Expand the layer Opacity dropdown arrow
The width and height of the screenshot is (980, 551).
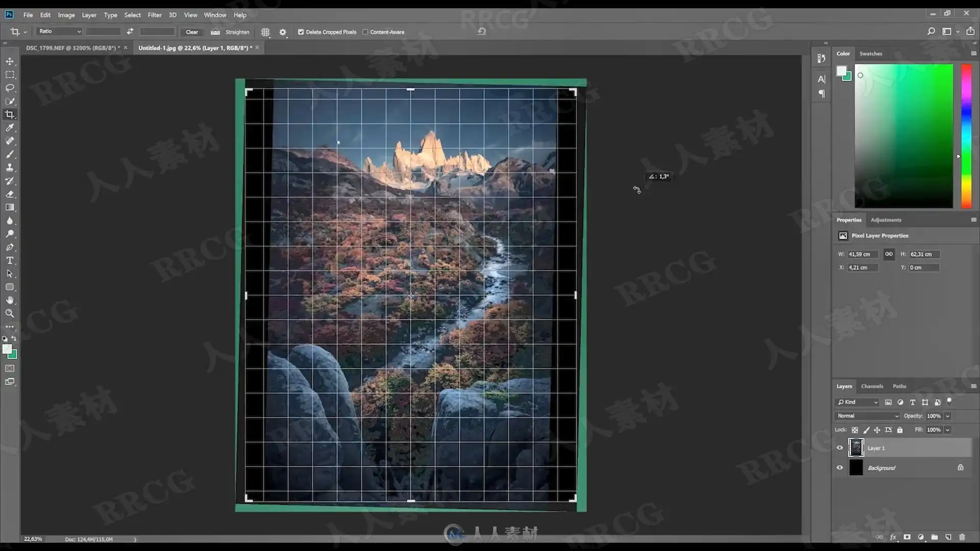pyautogui.click(x=947, y=416)
